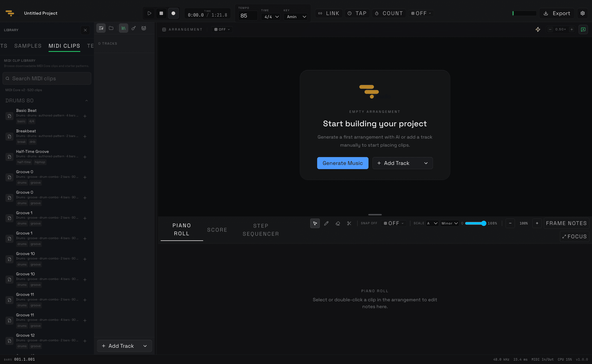Select the pencil draw tool
This screenshot has width=592, height=364.
click(326, 223)
